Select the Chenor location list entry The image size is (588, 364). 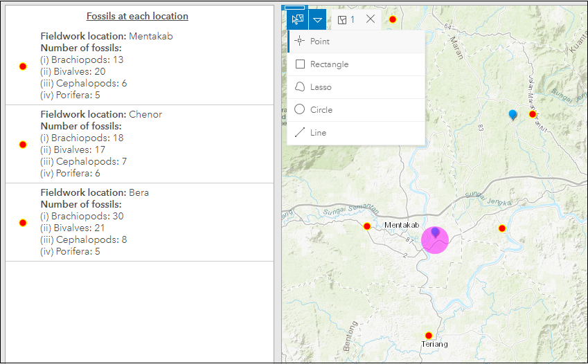pos(139,144)
